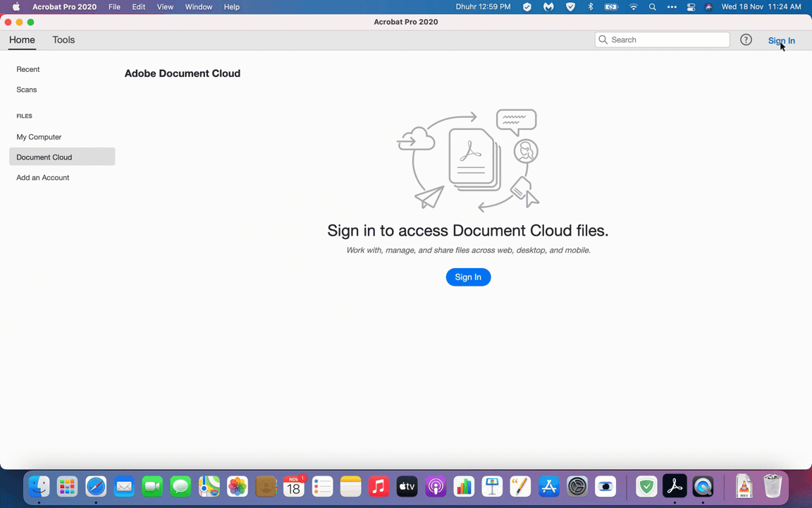The height and width of the screenshot is (508, 812).
Task: Select My Computer in the sidebar
Action: click(x=39, y=137)
